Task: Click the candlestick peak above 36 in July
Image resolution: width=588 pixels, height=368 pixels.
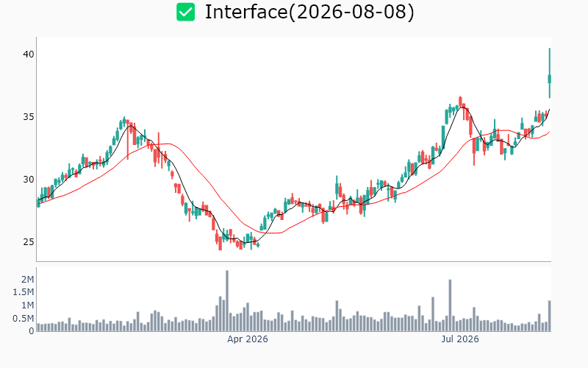Action: pos(460,101)
